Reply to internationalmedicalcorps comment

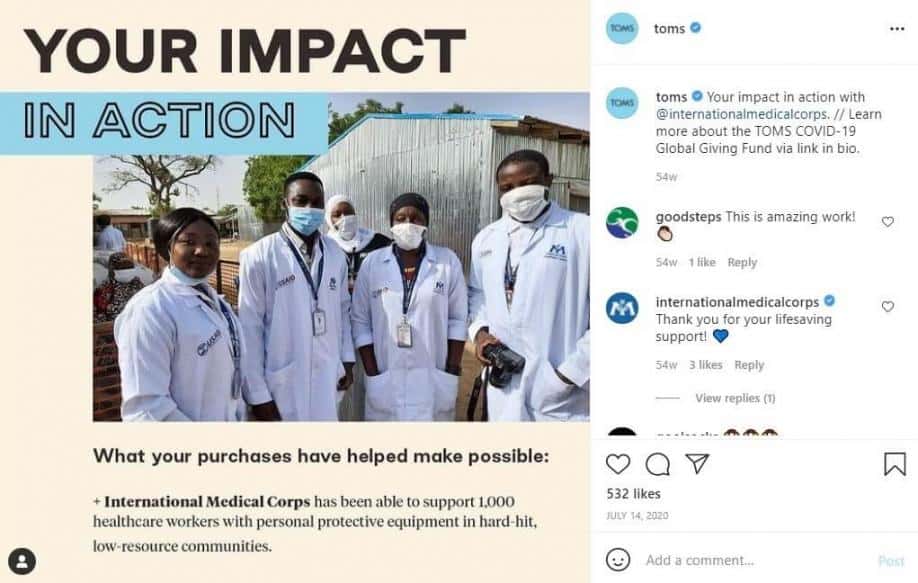(749, 365)
